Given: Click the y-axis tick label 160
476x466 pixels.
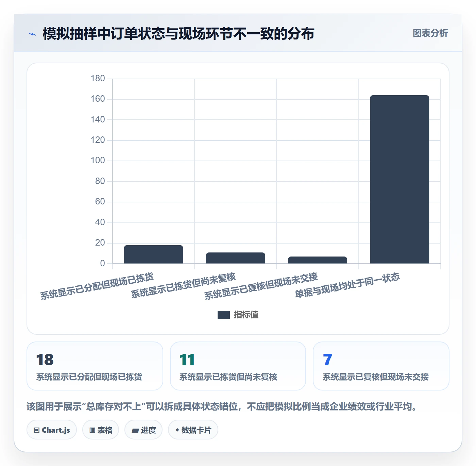Looking at the screenshot, I should point(98,99).
